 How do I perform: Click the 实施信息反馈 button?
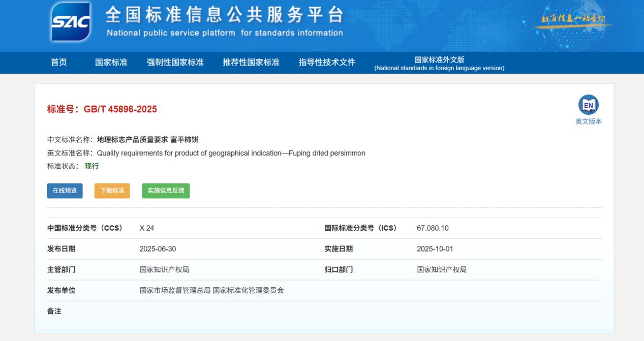(x=166, y=191)
